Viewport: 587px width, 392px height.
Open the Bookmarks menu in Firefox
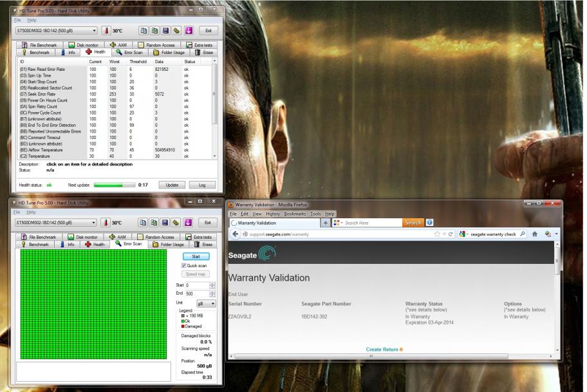click(295, 214)
